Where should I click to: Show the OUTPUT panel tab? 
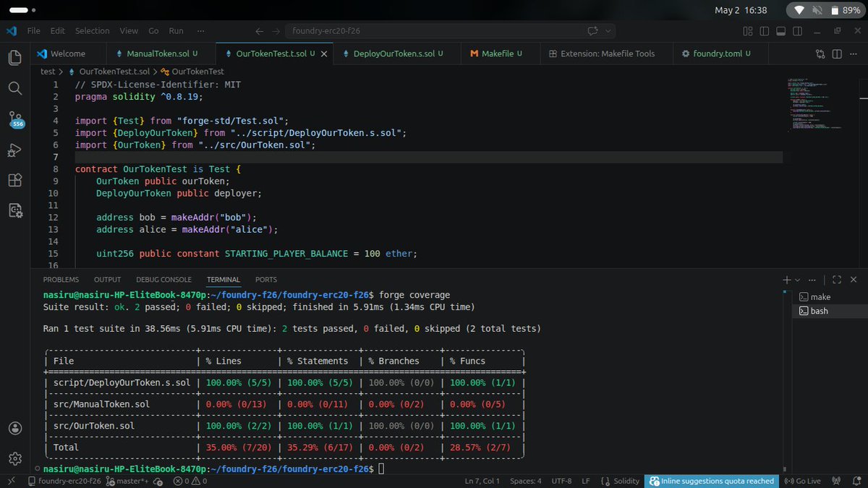coord(108,280)
